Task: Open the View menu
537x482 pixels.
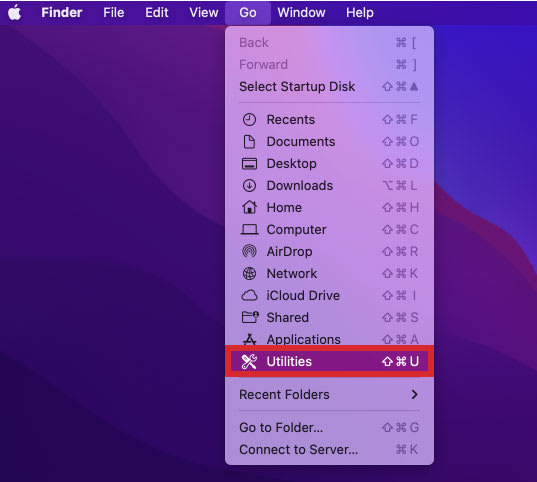Action: click(204, 13)
